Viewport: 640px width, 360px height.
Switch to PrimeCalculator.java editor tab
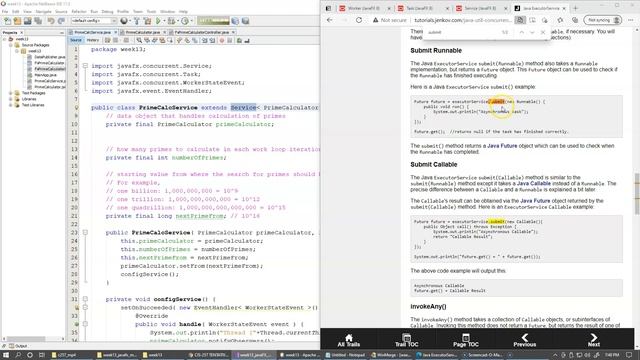(x=142, y=32)
